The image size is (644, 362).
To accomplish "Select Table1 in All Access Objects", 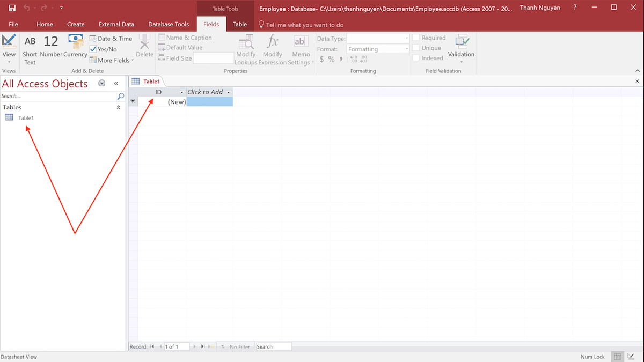I will [x=25, y=117].
